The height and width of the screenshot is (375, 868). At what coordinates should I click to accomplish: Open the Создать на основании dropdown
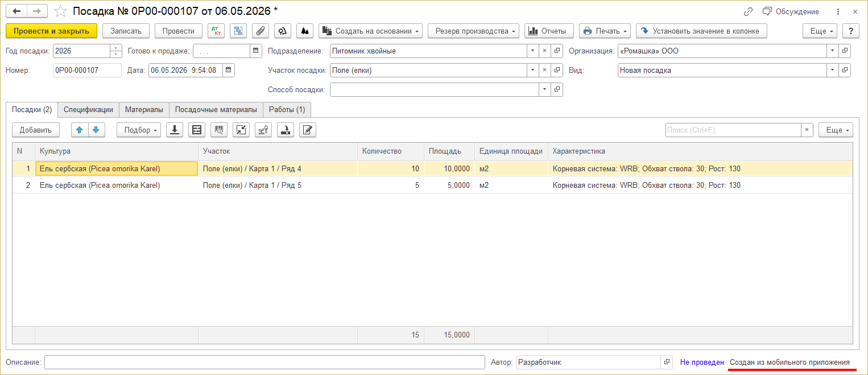click(370, 31)
